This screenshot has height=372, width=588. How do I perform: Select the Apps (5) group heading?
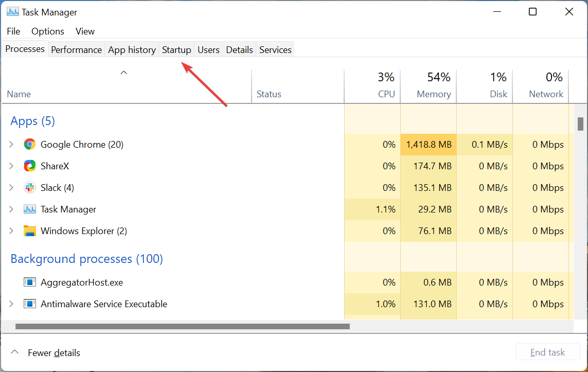(32, 121)
